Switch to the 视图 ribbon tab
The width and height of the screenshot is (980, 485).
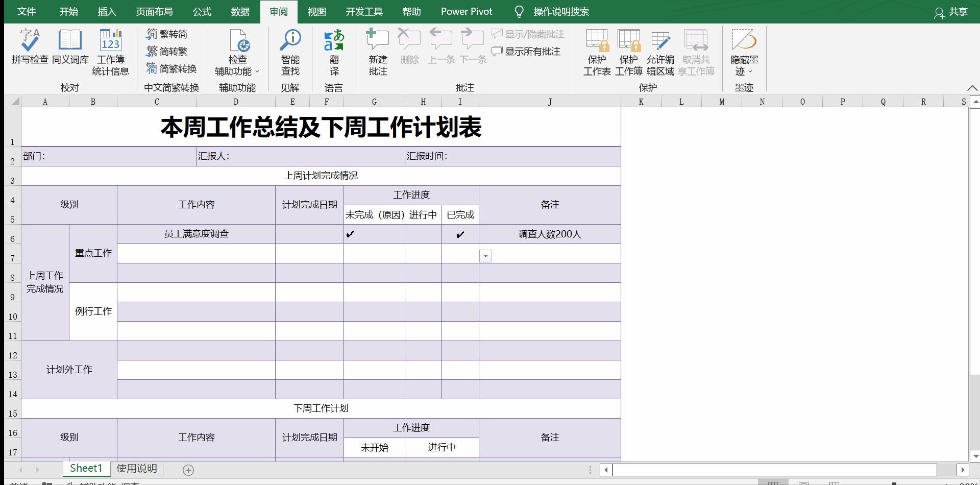317,11
